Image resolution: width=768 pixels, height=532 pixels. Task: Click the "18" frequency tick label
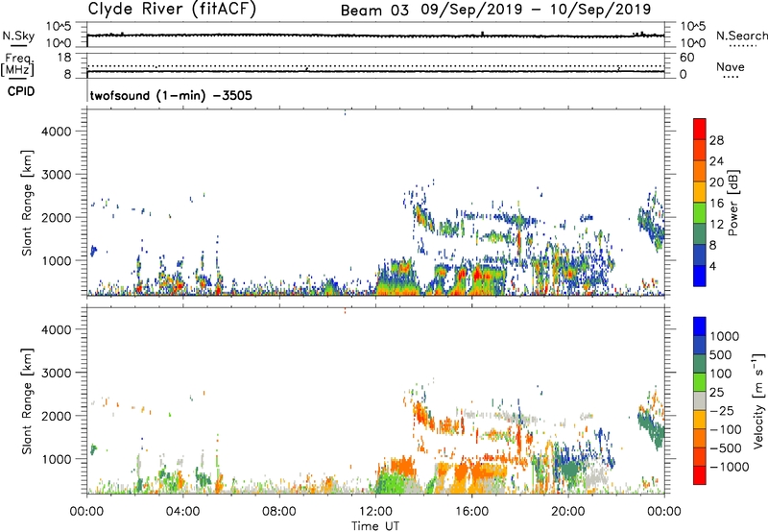tap(64, 58)
